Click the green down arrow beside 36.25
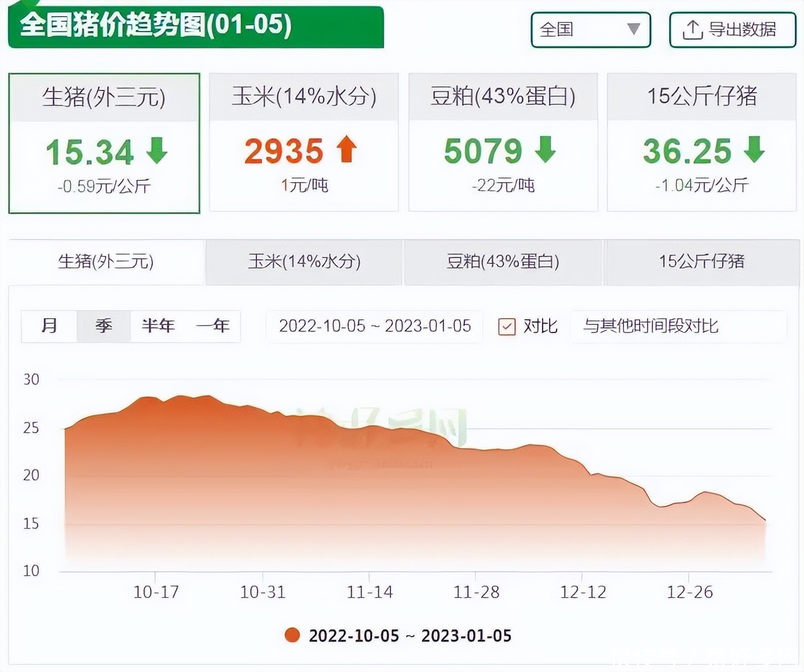 pyautogui.click(x=754, y=149)
